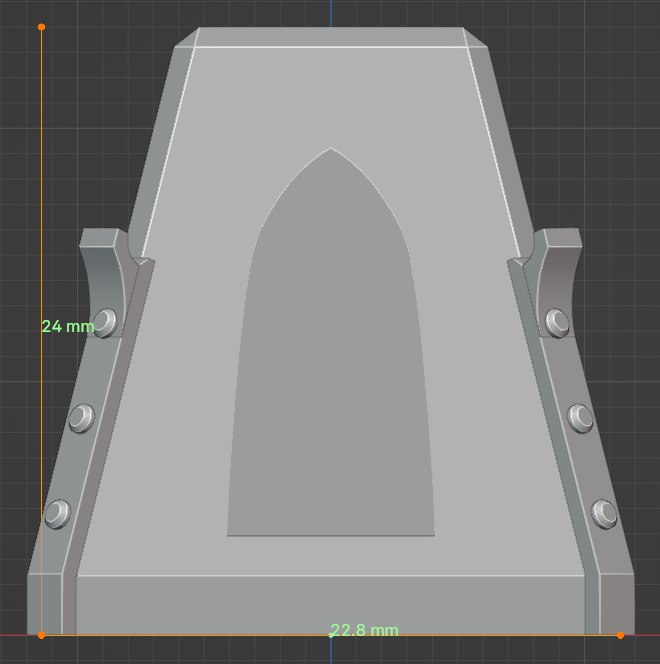The image size is (660, 664).
Task: Click the "24 mm" vertical measurement label
Action: 68,326
